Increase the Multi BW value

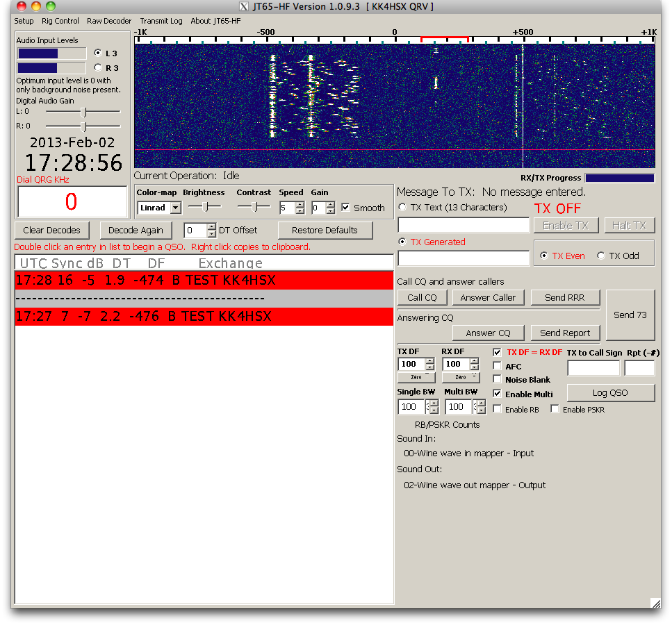[x=482, y=403]
